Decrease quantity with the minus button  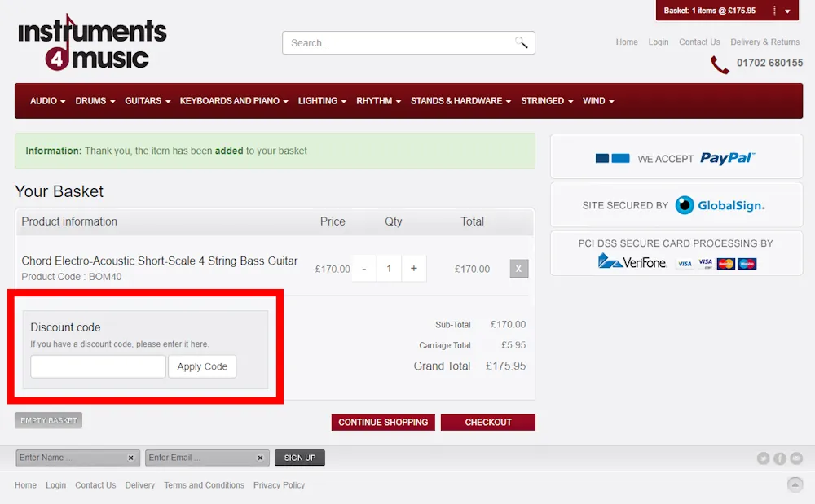tap(363, 269)
